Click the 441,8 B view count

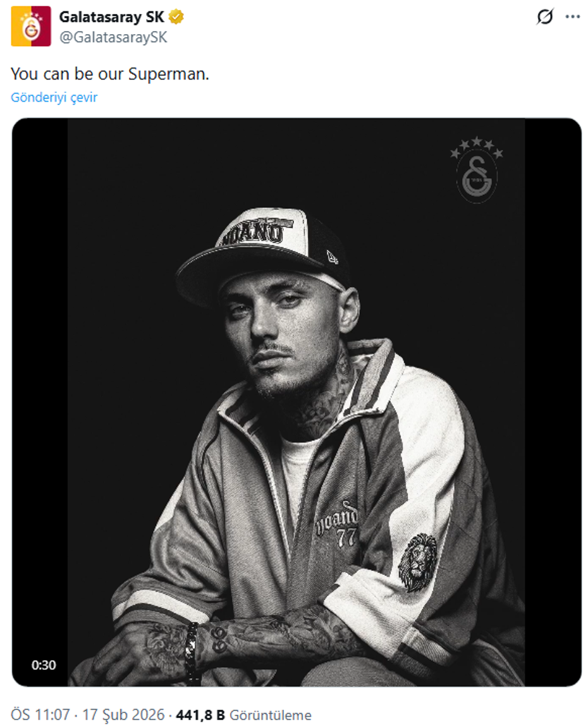pos(200,715)
